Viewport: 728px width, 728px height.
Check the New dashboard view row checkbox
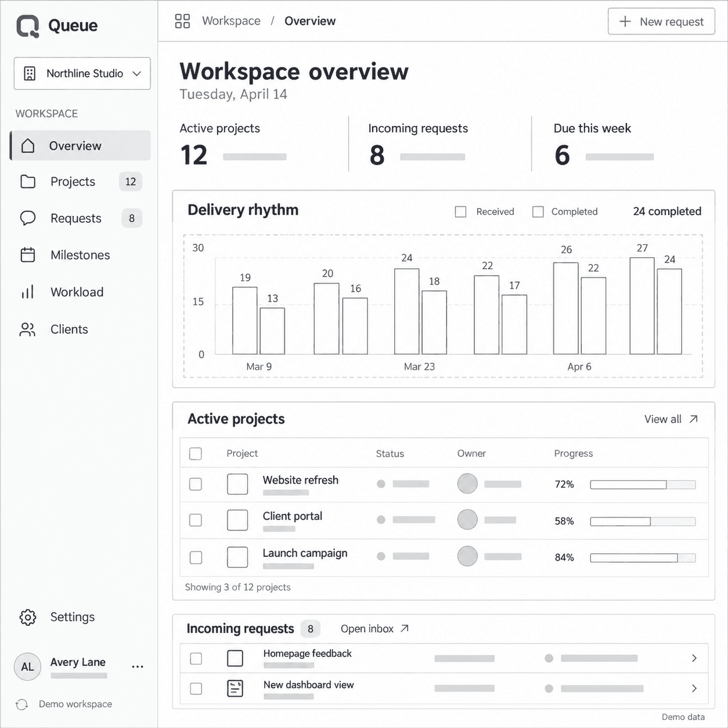pos(196,689)
